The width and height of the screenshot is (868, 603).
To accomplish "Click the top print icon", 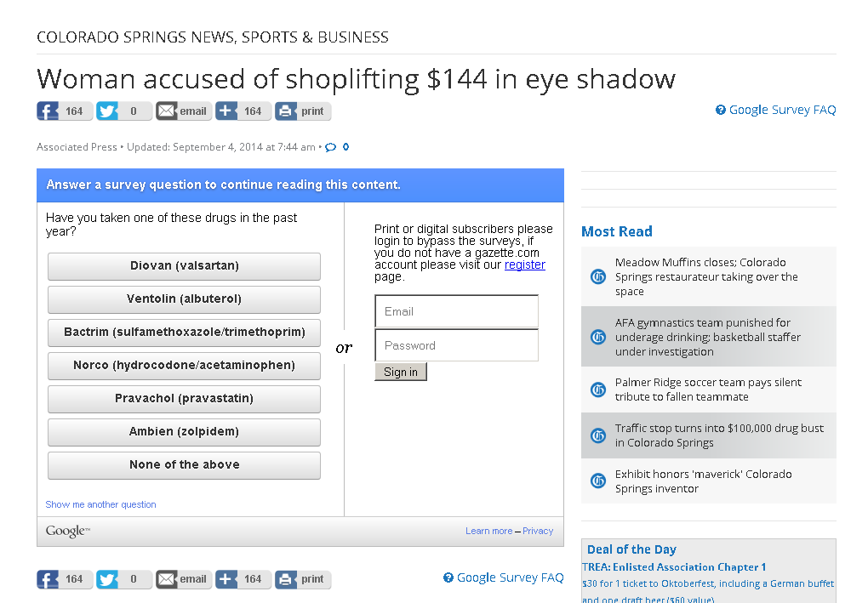I will coord(286,111).
